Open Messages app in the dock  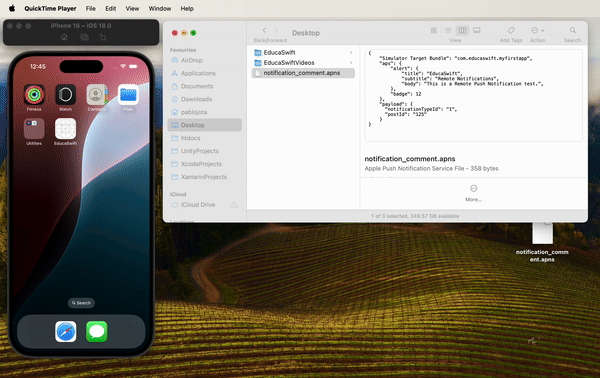pos(97,331)
